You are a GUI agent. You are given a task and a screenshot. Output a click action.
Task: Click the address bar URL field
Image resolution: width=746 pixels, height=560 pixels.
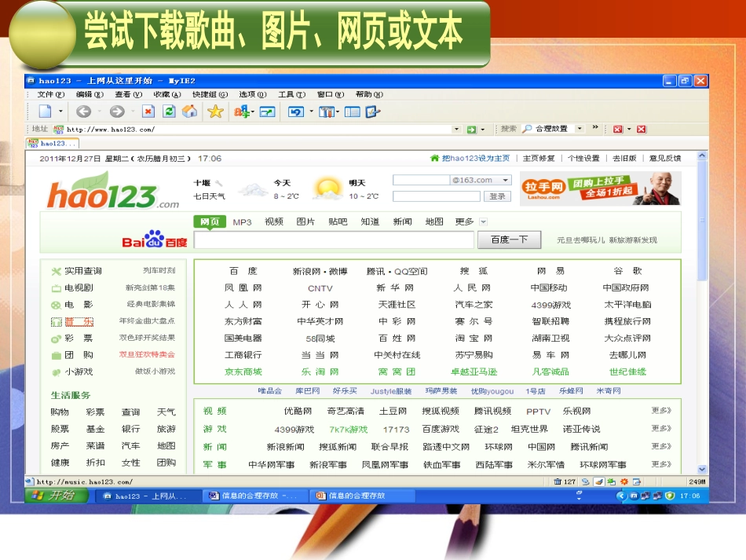[257, 129]
